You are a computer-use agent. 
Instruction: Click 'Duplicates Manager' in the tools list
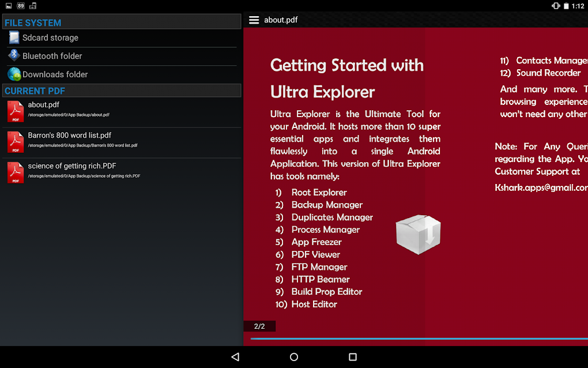(332, 217)
